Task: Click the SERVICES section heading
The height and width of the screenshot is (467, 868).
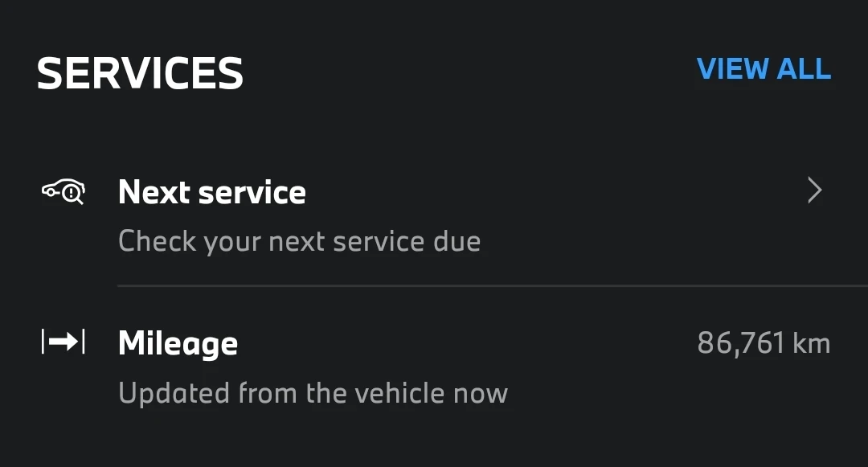Action: pos(140,73)
